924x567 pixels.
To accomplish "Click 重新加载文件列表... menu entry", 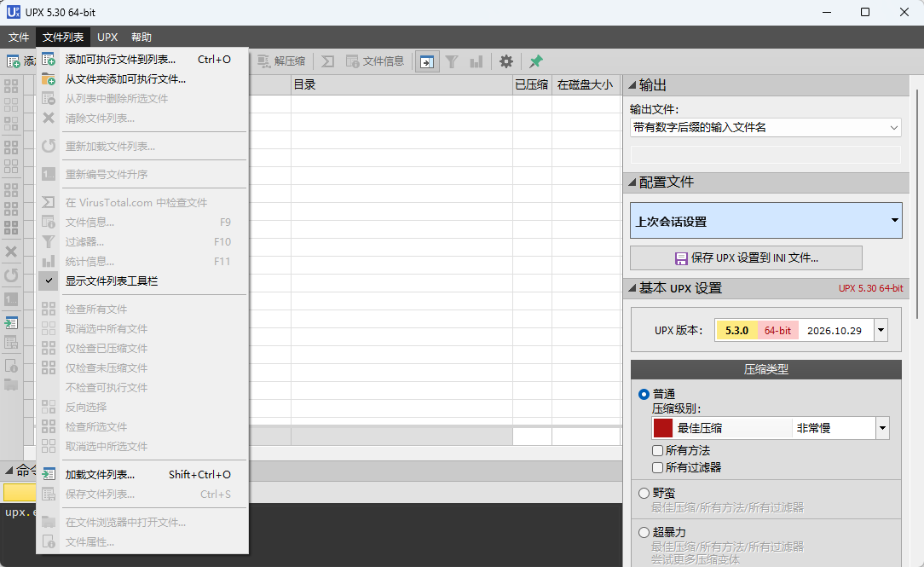I will (x=142, y=146).
